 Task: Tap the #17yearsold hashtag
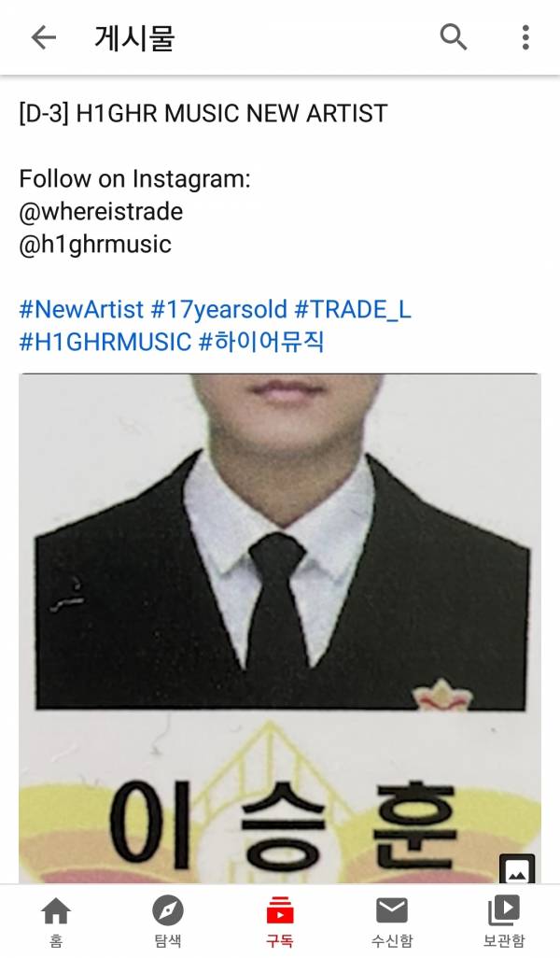(218, 310)
